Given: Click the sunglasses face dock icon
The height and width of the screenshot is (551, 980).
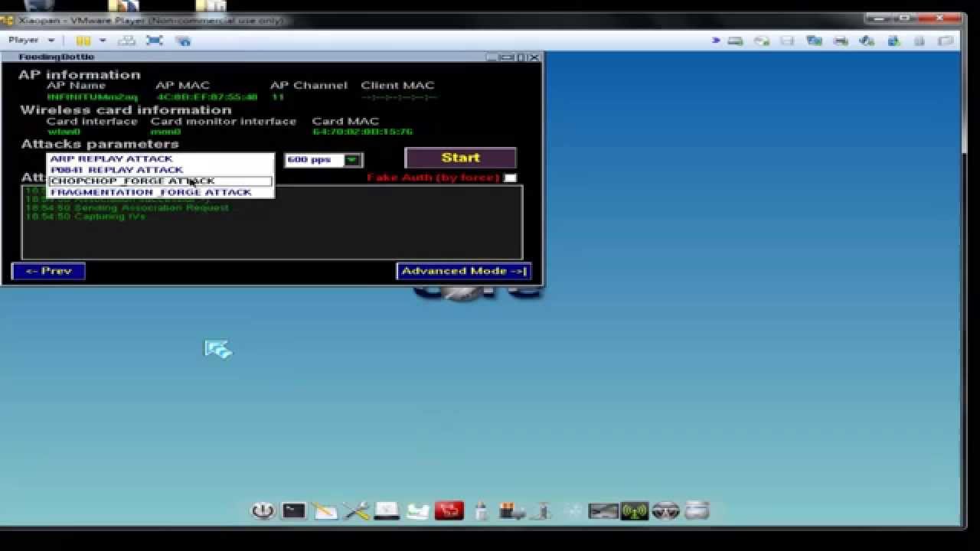Looking at the screenshot, I should pyautogui.click(x=666, y=510).
